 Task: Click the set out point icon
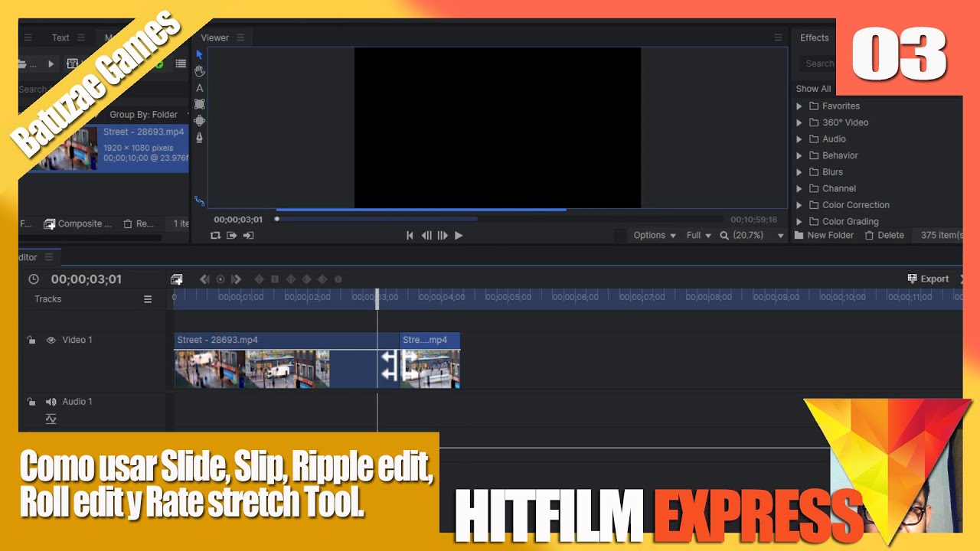pyautogui.click(x=248, y=236)
